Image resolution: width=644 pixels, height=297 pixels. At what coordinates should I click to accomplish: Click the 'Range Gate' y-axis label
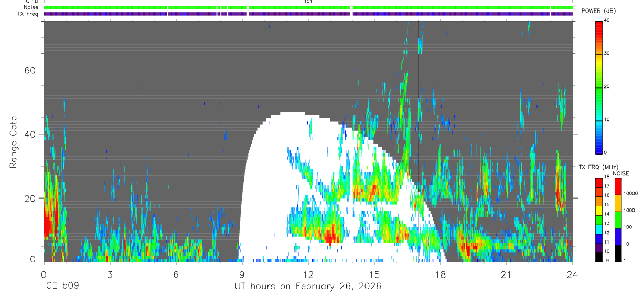13,142
